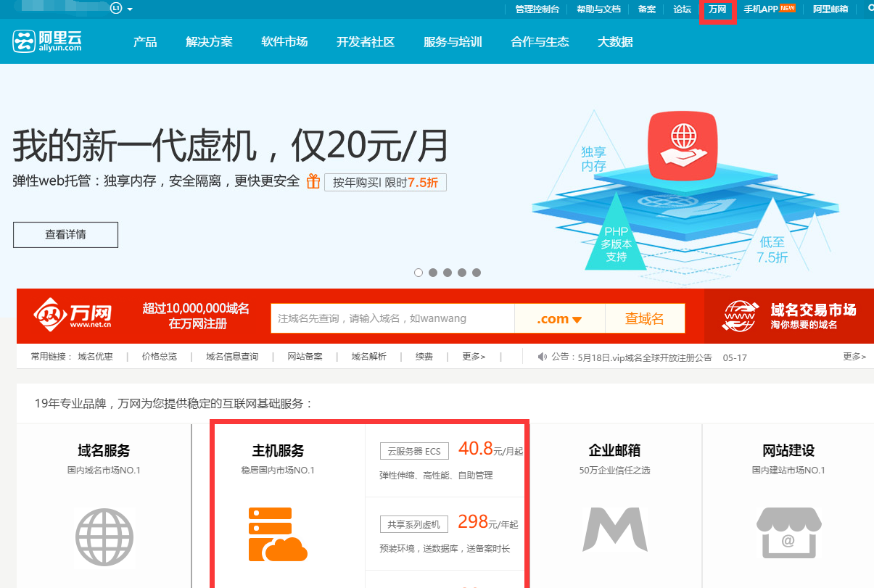
Task: Click the 40.8元/月起 price
Action: click(x=490, y=450)
